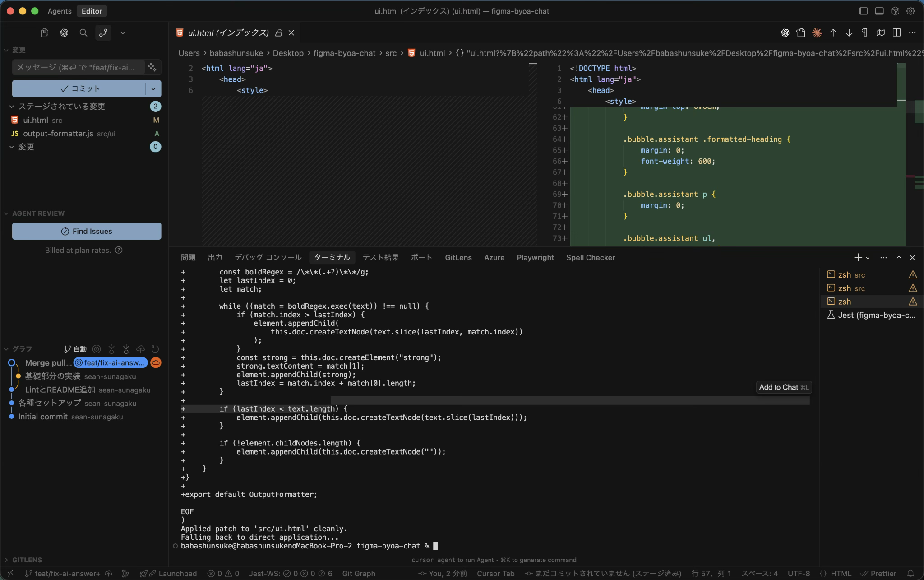Viewport: 924px width, 580px height.
Task: Click the Settings gear in title bar
Action: coord(910,11)
